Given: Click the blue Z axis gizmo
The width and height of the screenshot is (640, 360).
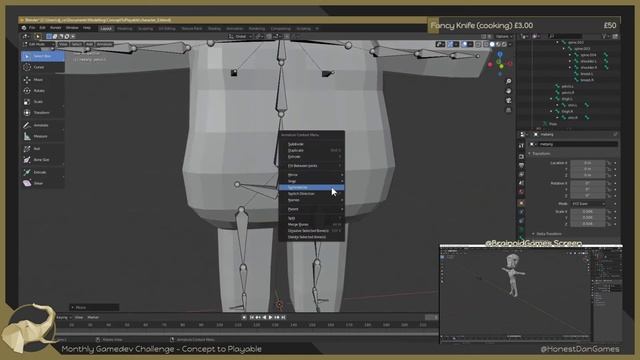Looking at the screenshot, I should click(500, 54).
